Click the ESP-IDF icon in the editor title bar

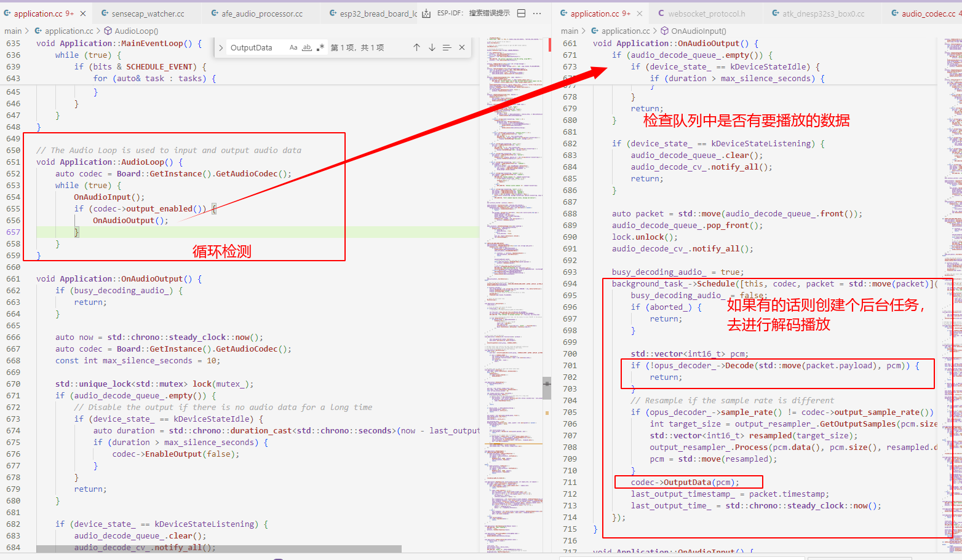[426, 14]
